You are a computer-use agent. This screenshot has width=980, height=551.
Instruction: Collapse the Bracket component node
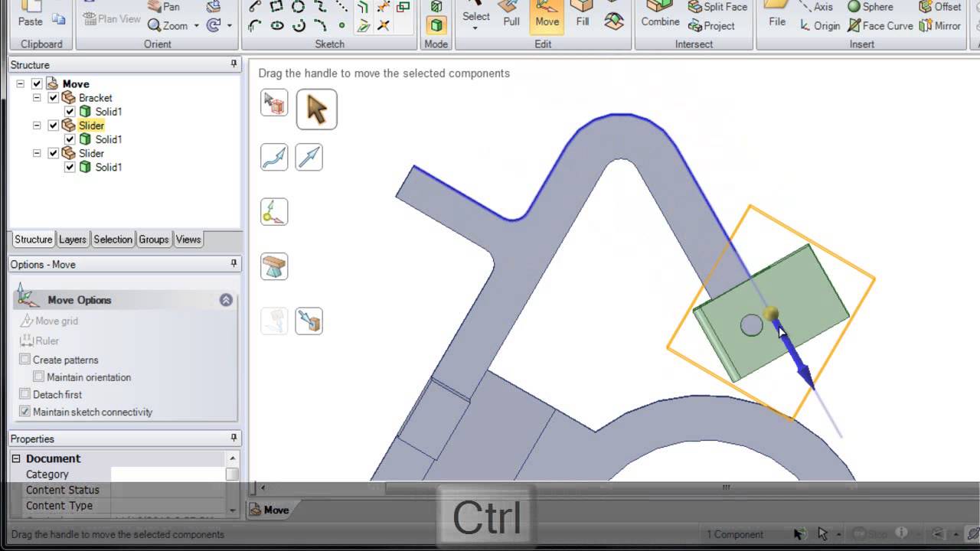pyautogui.click(x=37, y=98)
